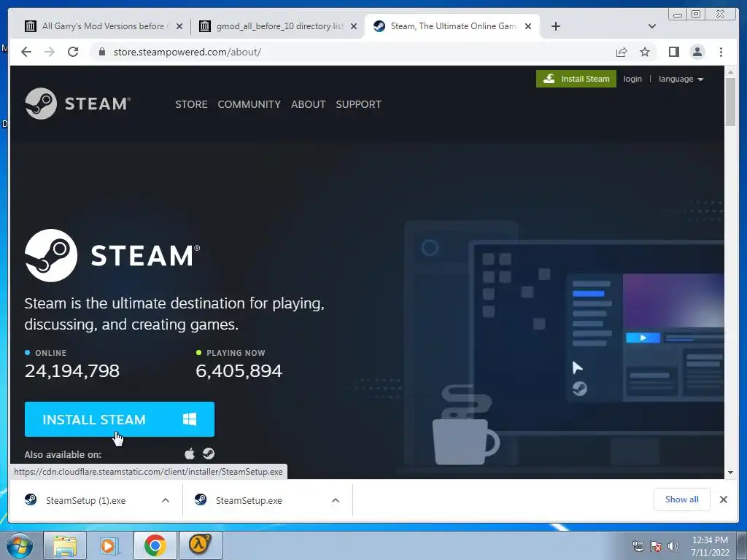Close the downloads bar
The height and width of the screenshot is (560, 747).
[x=723, y=499]
